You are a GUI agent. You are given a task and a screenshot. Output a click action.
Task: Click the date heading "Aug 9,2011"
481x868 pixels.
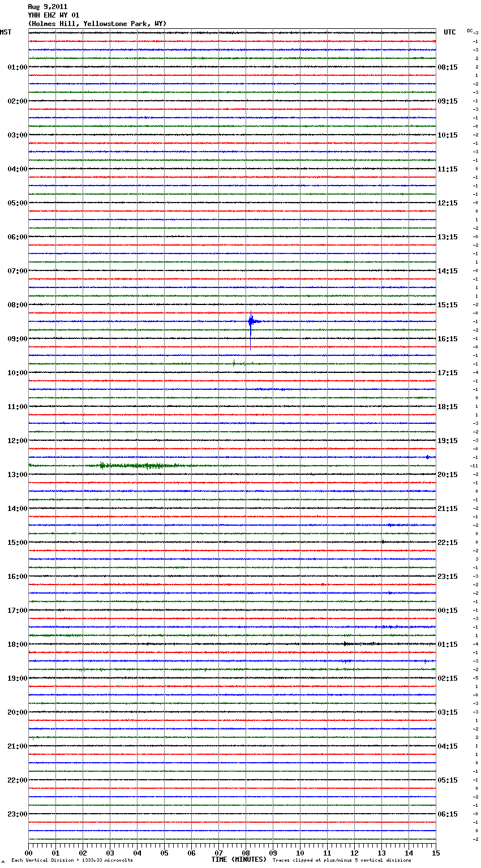(48, 7)
